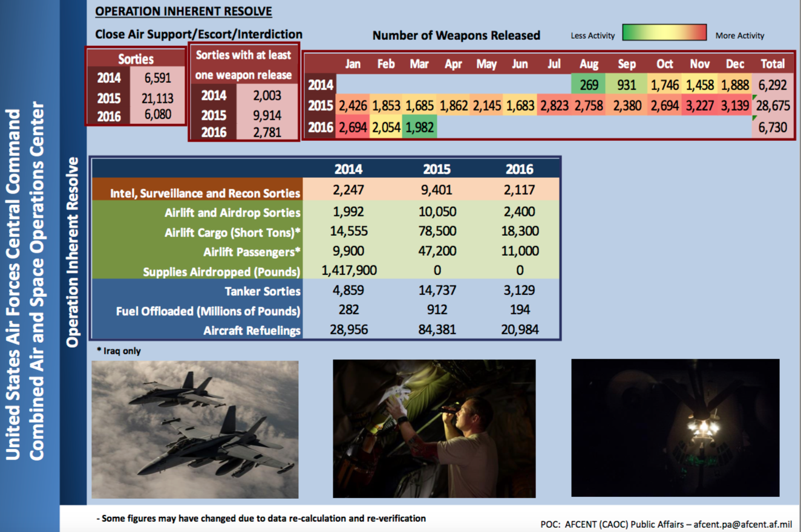Click the fighter jets photo

click(x=195, y=429)
